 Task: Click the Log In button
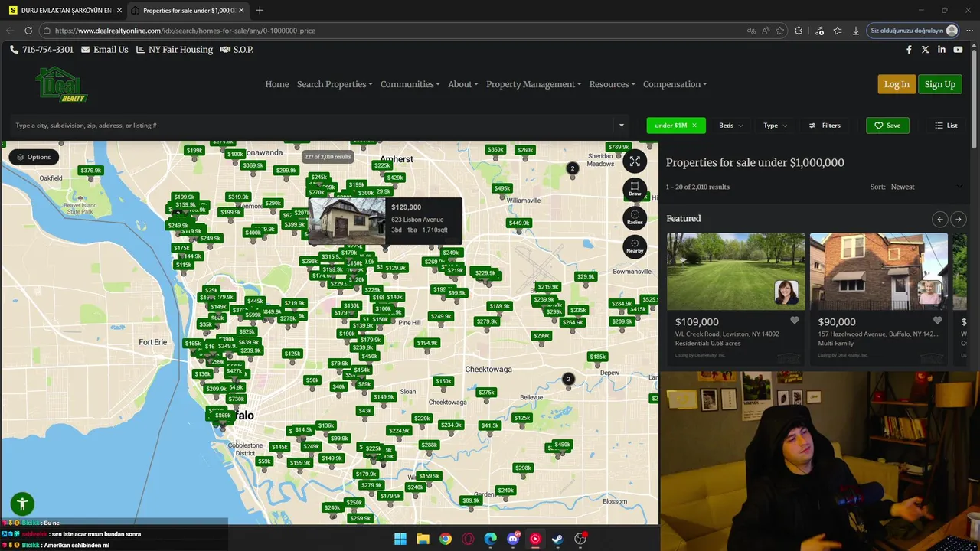[x=897, y=84]
